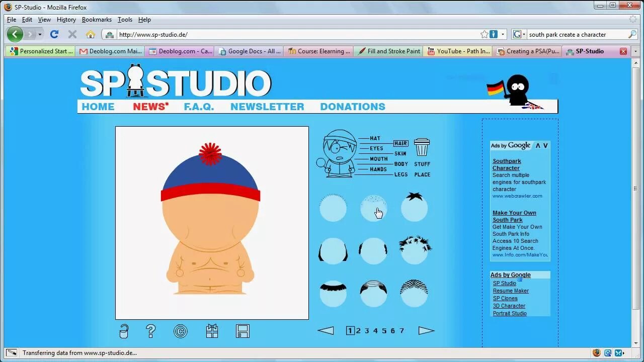Open the Tools menu

click(x=125, y=20)
